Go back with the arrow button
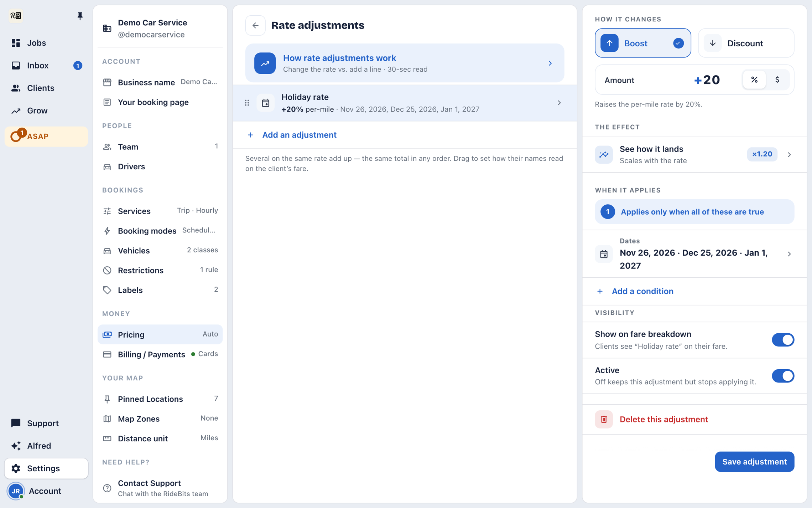Image resolution: width=812 pixels, height=508 pixels. click(x=255, y=25)
